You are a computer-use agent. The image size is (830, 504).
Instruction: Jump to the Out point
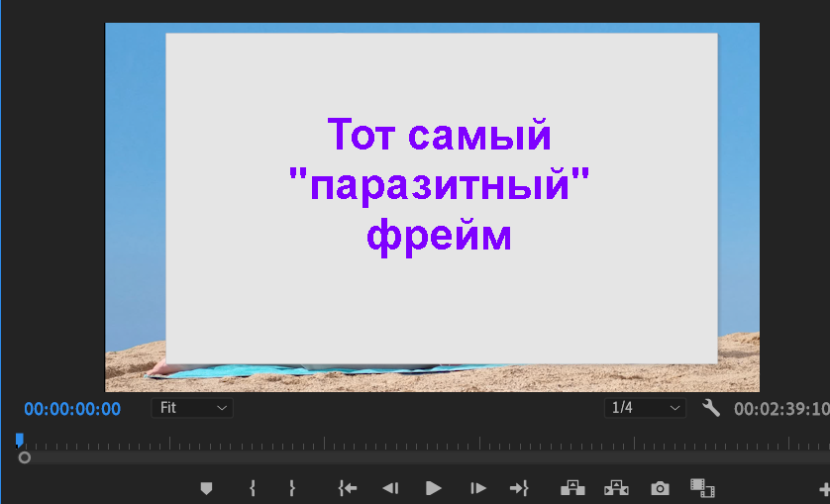click(519, 488)
